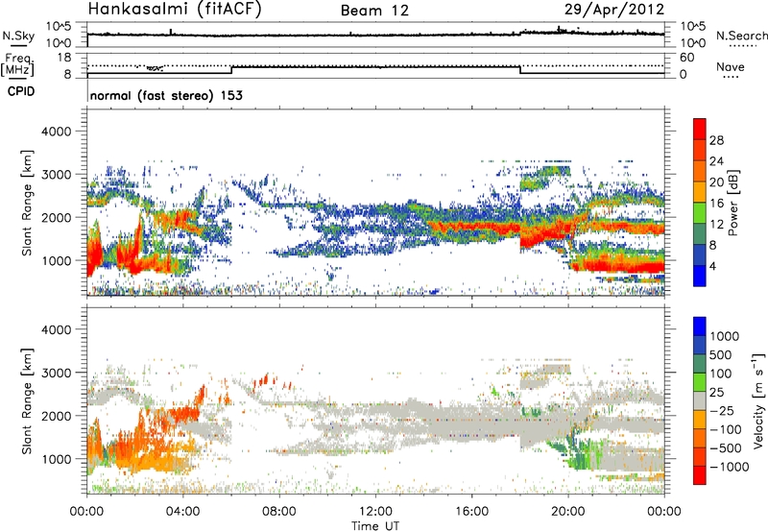Click the '18' frequency axis tick
This screenshot has width=768, height=532.
(x=64, y=58)
